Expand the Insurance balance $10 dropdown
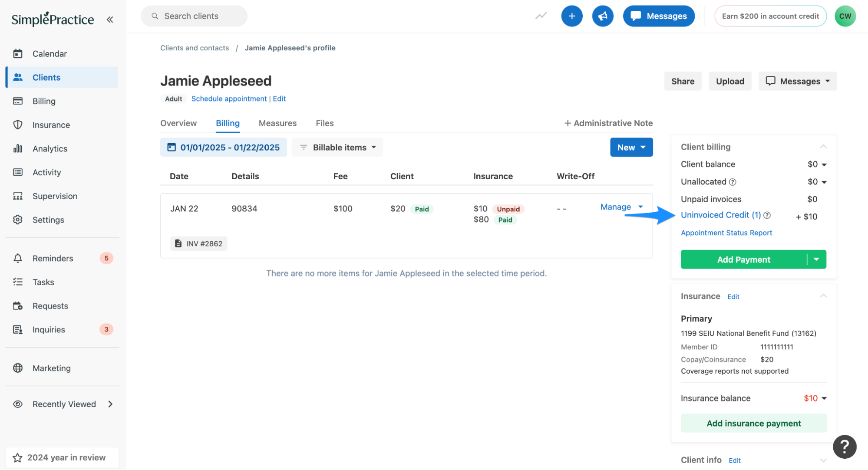Image resolution: width=868 pixels, height=470 pixels. coord(815,398)
